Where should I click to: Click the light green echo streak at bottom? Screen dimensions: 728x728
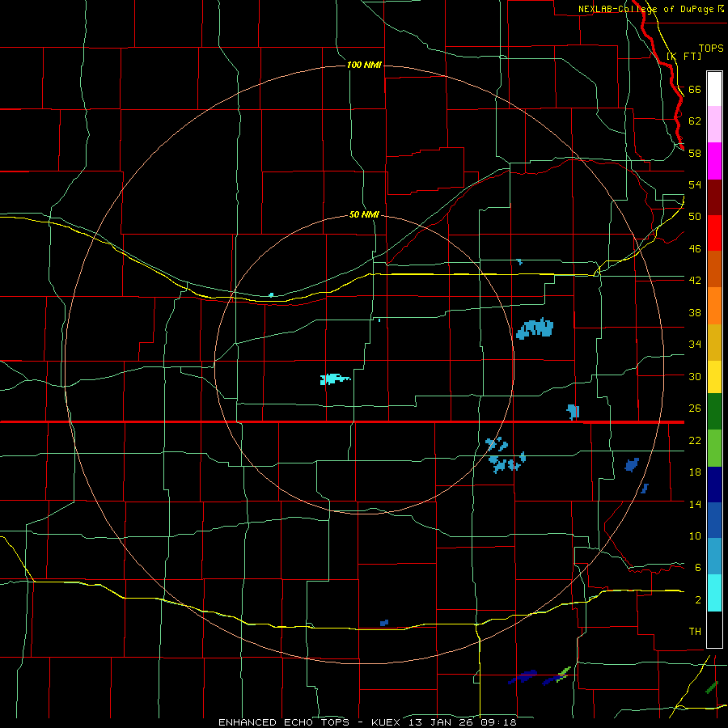click(x=563, y=673)
